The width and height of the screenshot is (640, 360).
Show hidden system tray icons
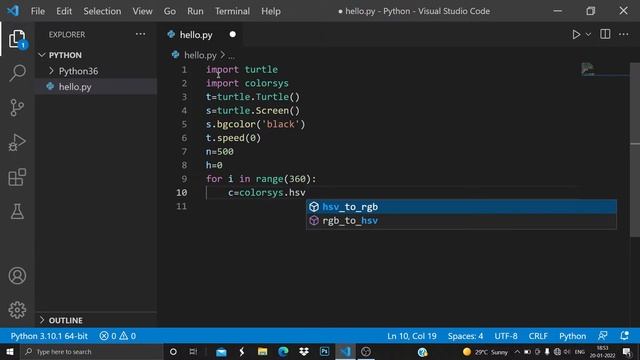[x=517, y=352]
